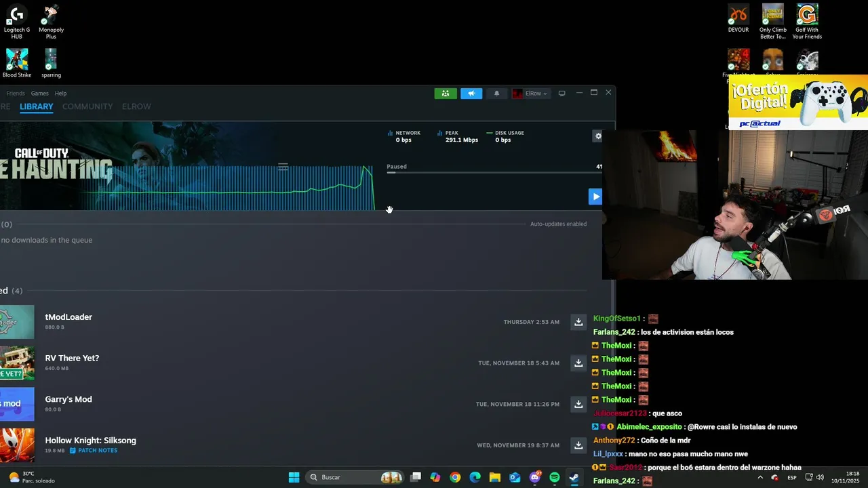Viewport: 868px width, 488px height.
Task: Click the tModLoader game title
Action: click(68, 317)
